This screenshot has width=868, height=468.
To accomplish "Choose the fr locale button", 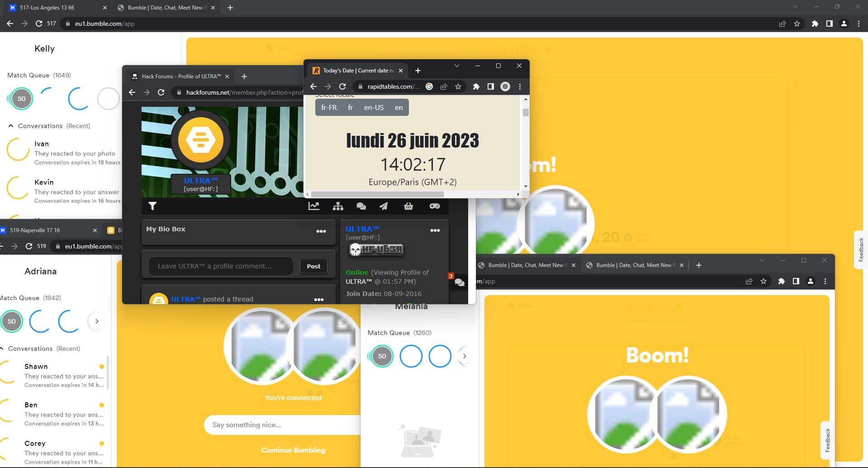I will (x=350, y=108).
